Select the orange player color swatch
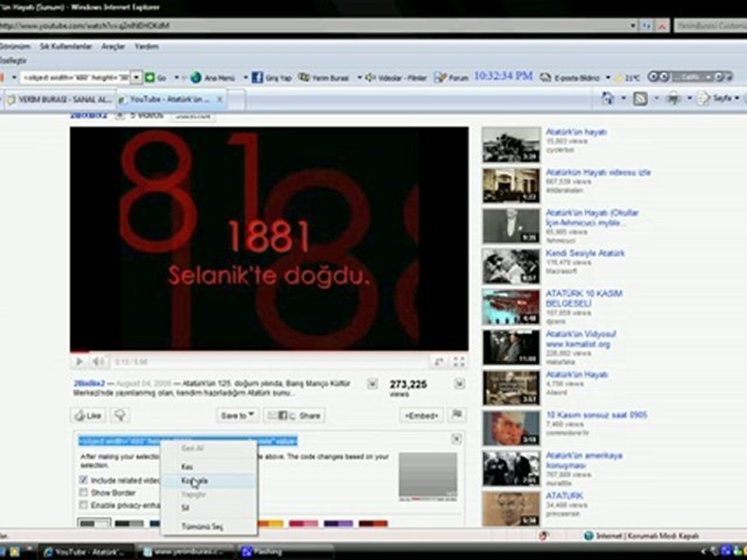The image size is (747, 560). click(271, 523)
